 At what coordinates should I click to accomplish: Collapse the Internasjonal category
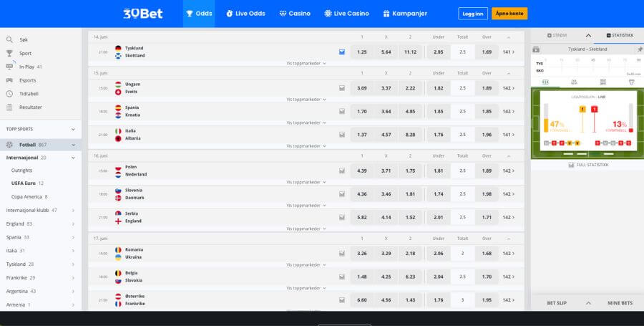[x=73, y=158]
